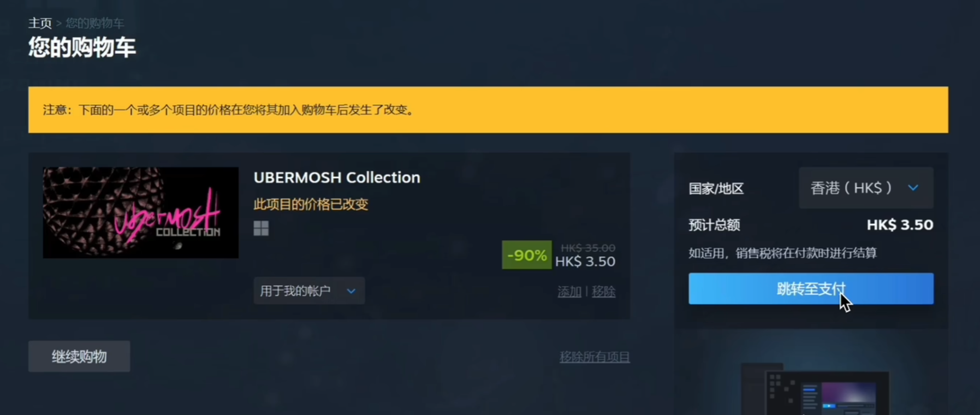Click the chevron arrow beside 香港 (HK$)

coord(913,188)
